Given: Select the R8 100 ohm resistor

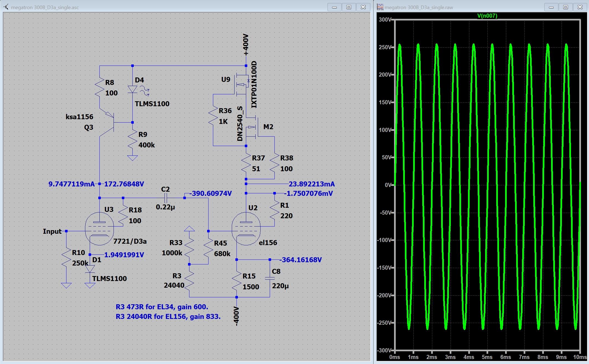Looking at the screenshot, I should pos(99,88).
